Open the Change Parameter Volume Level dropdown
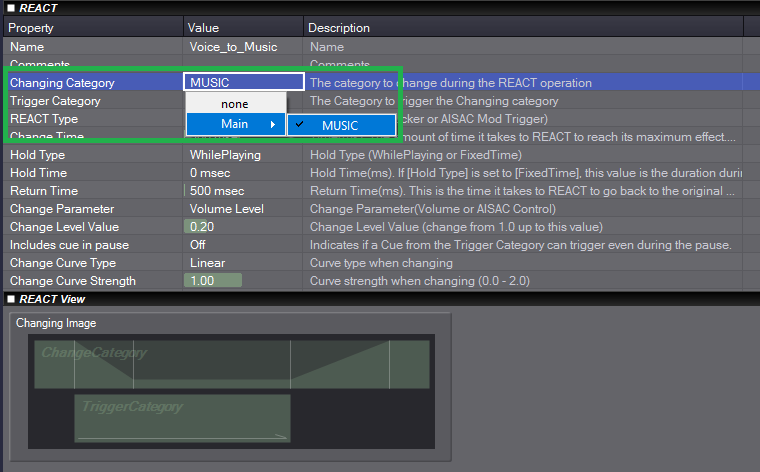The height and width of the screenshot is (472, 760). click(x=226, y=209)
